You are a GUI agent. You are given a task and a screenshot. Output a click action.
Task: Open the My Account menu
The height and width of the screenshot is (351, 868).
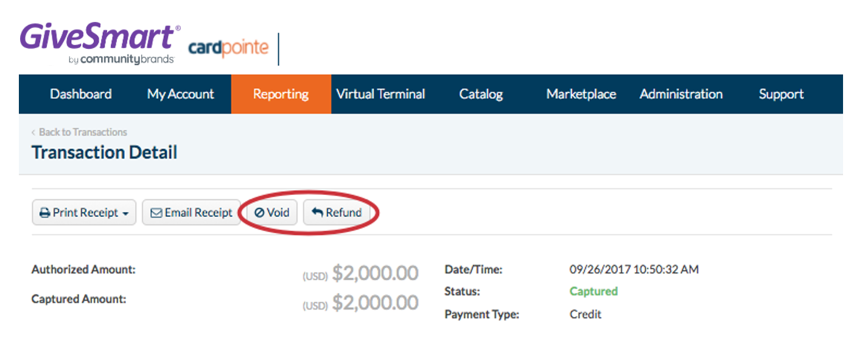(181, 94)
